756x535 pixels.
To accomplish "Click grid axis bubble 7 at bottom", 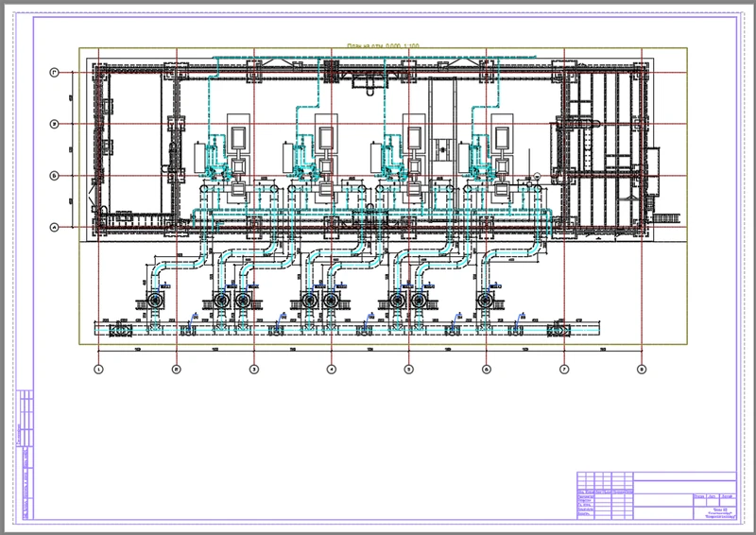I will 564,369.
